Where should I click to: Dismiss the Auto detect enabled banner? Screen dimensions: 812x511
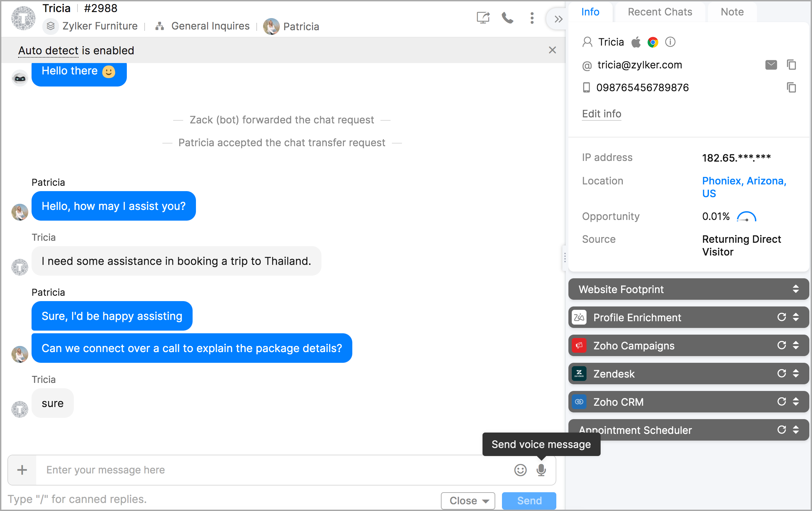click(x=552, y=50)
